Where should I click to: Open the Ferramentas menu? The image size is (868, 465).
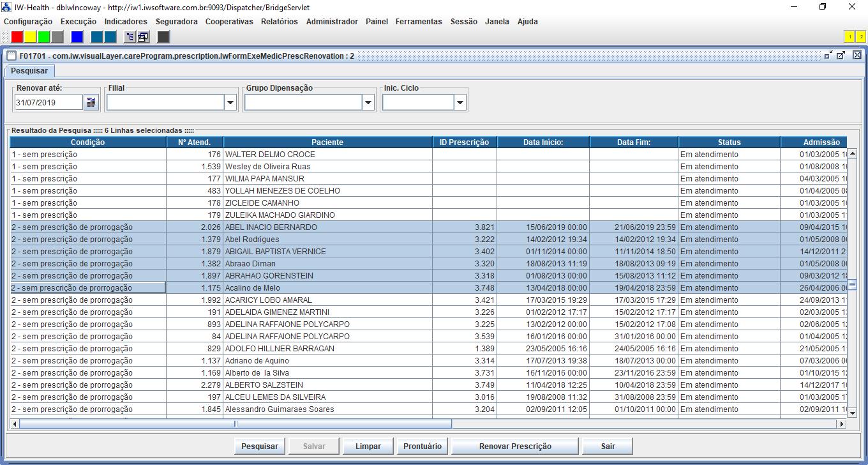(x=419, y=22)
